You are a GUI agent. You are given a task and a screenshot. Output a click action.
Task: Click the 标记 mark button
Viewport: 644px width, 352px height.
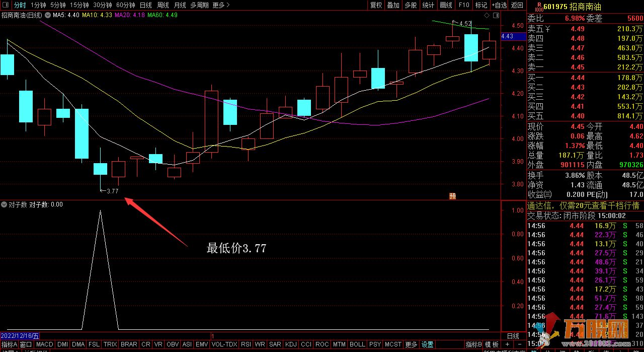481,5
